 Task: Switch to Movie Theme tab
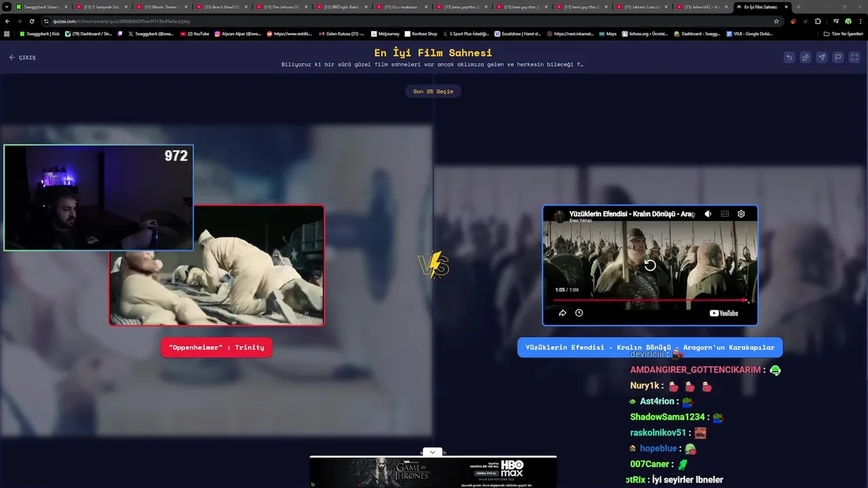click(x=161, y=7)
